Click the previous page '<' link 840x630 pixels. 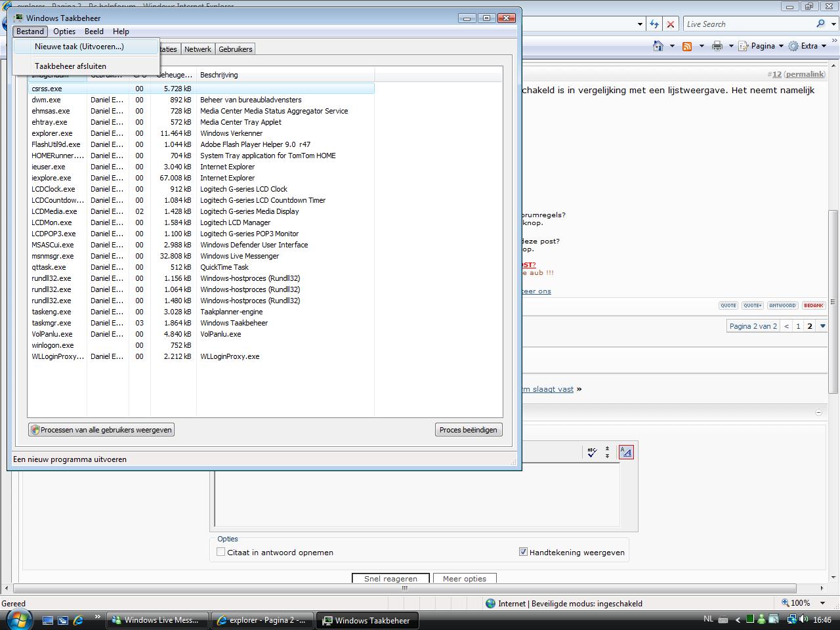[x=787, y=326]
